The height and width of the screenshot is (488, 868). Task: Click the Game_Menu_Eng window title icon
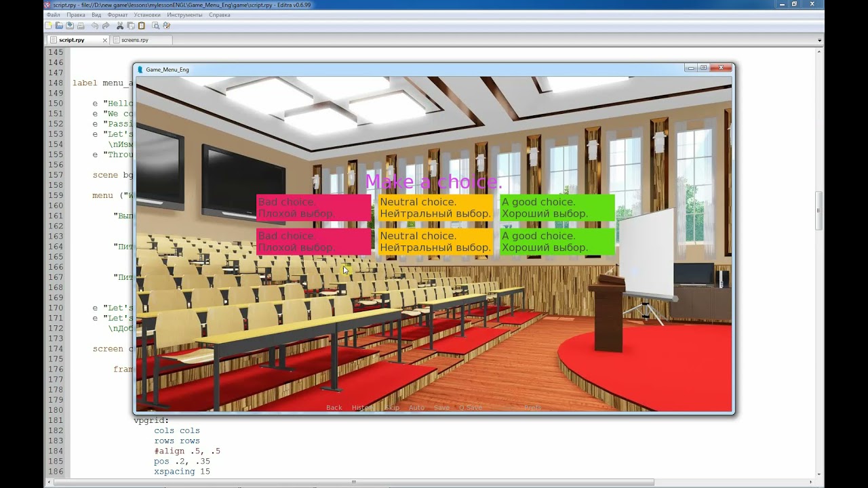tap(140, 69)
